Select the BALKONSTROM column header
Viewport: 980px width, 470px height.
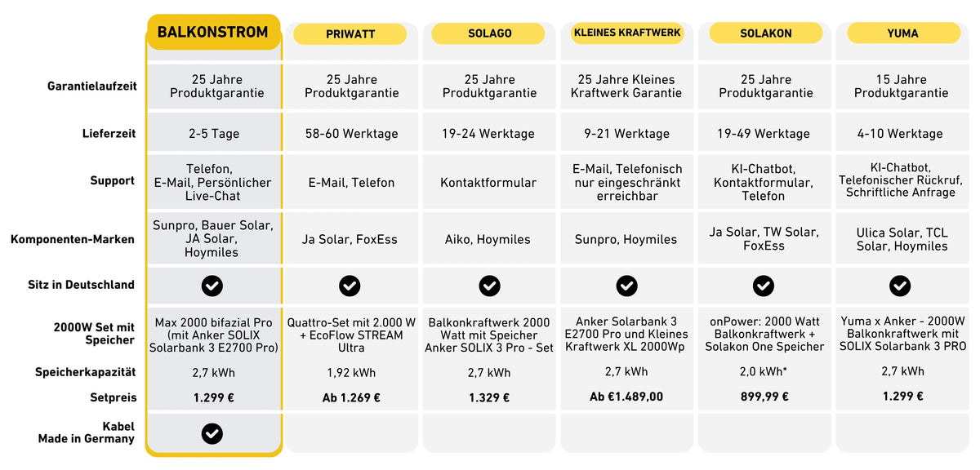pos(212,33)
